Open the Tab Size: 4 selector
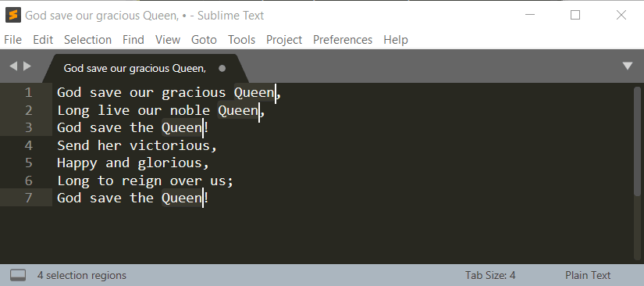 [x=490, y=275]
